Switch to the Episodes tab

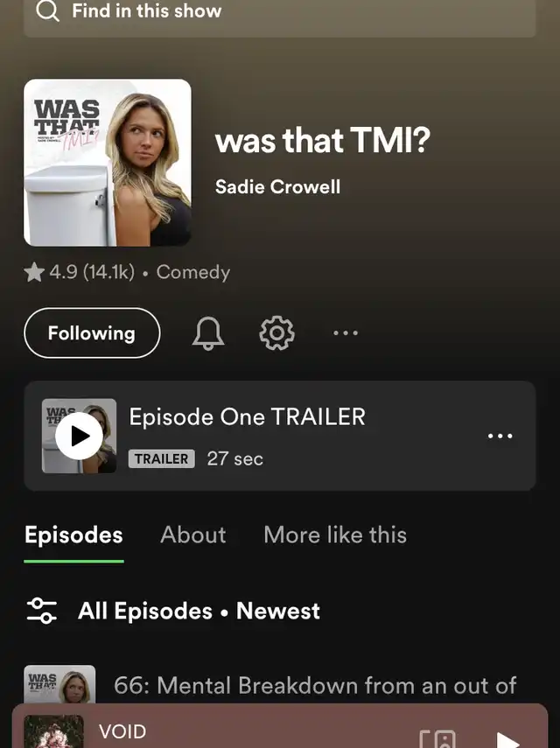73,535
